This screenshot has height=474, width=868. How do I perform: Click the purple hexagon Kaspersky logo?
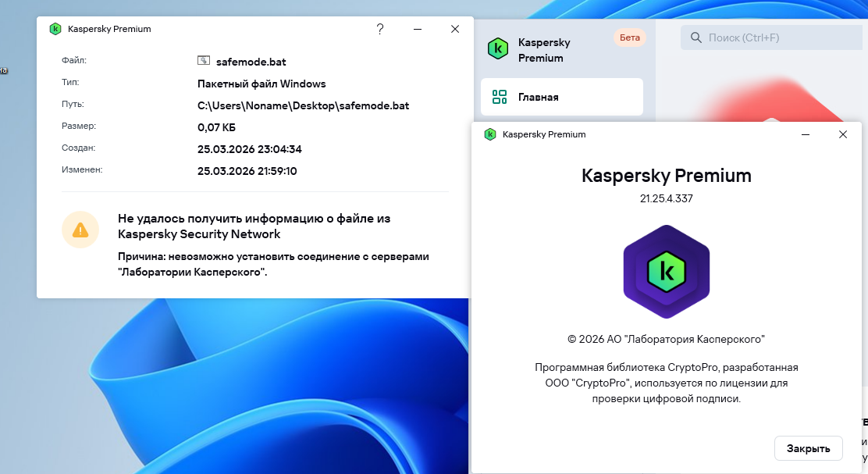pyautogui.click(x=667, y=272)
